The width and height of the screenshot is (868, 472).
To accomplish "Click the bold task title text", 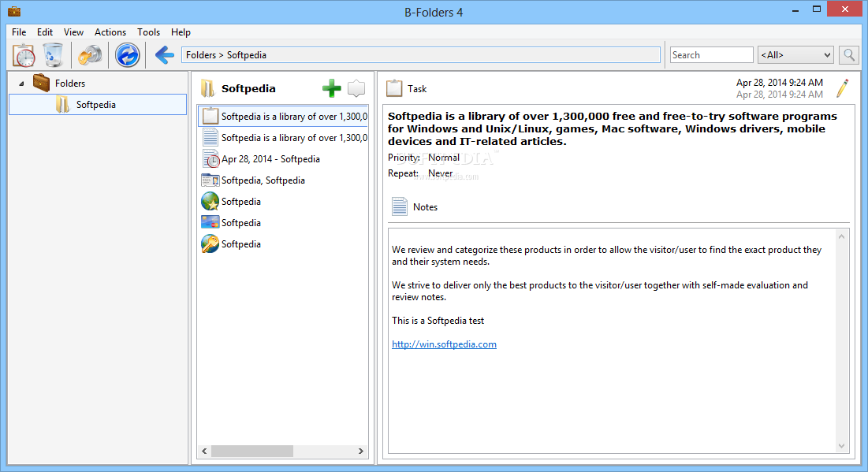I will [x=613, y=128].
